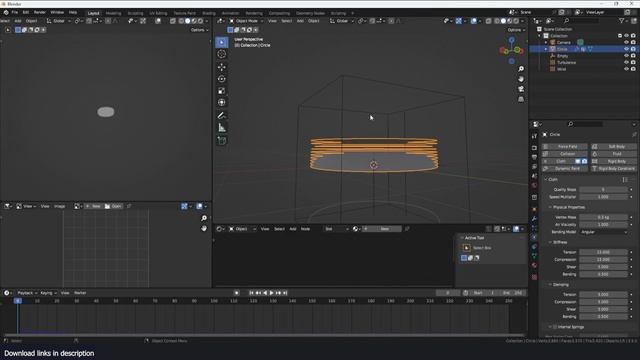Click the image editor pan hand icon

click(x=204, y=229)
